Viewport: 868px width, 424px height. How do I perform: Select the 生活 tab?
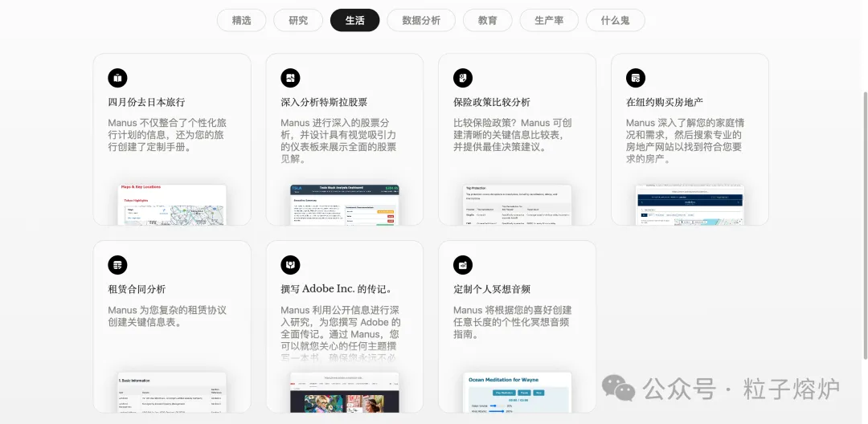tap(355, 20)
